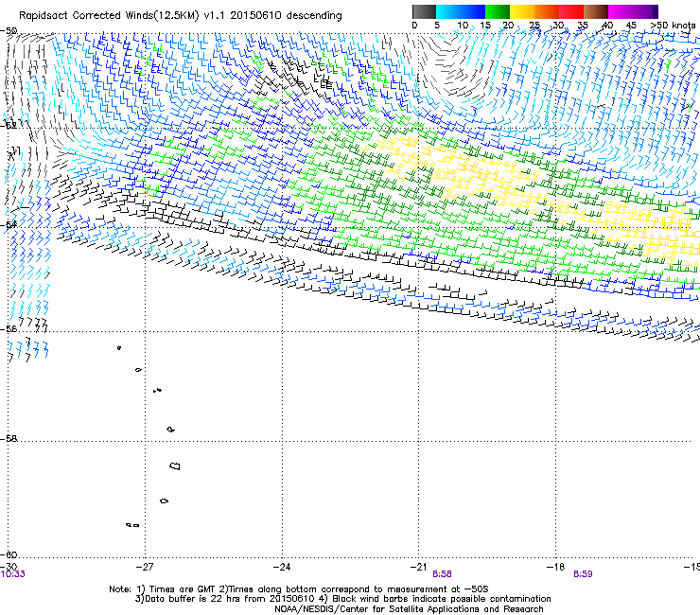Click the -18 longitude axis label
This screenshot has height=615, width=700.
coord(555,567)
